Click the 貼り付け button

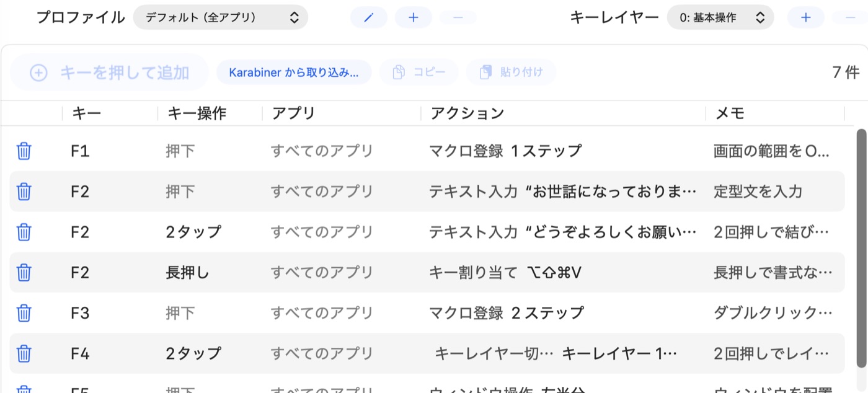[x=511, y=73]
